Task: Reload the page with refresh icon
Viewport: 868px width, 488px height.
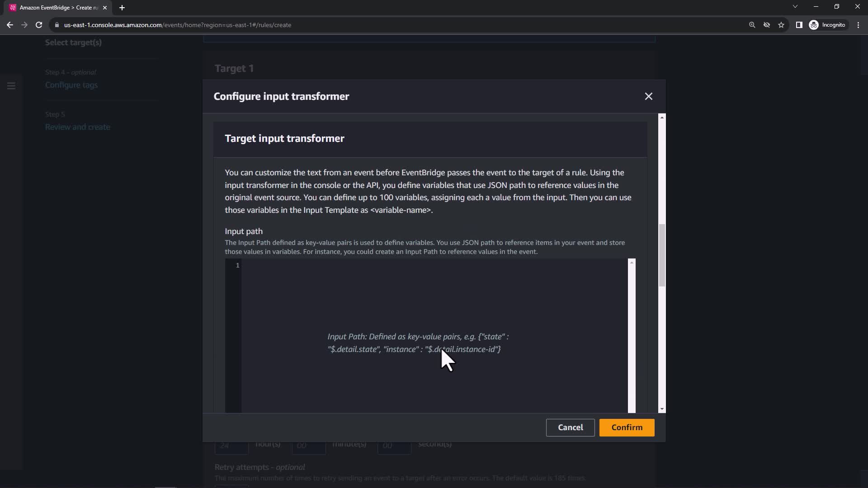Action: point(39,25)
